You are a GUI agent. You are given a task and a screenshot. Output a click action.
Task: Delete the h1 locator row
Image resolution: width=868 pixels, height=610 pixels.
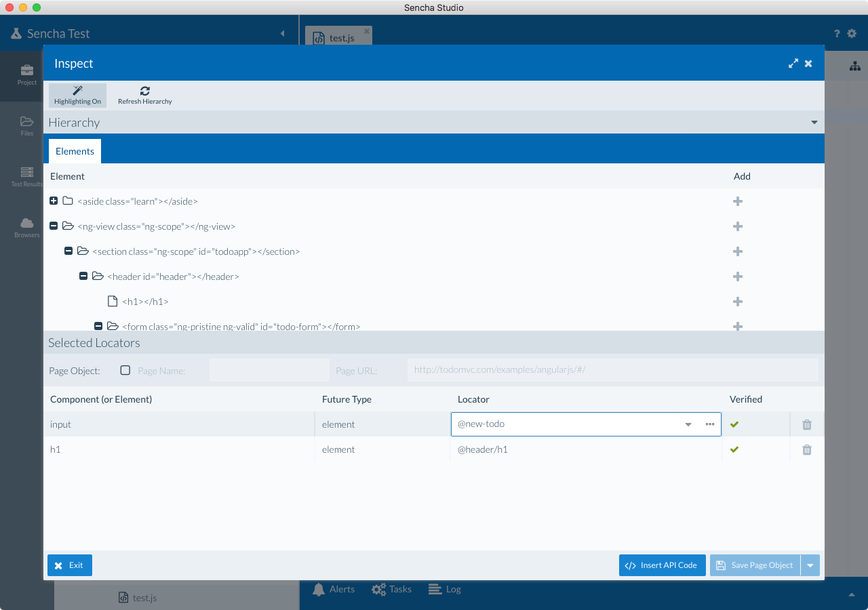coord(807,449)
